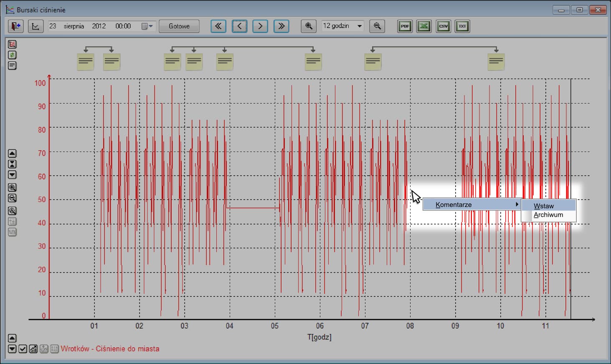Select the Wrotków - Ciśnienie do miasta label
Screen dimensions: 611x364
[110, 349]
